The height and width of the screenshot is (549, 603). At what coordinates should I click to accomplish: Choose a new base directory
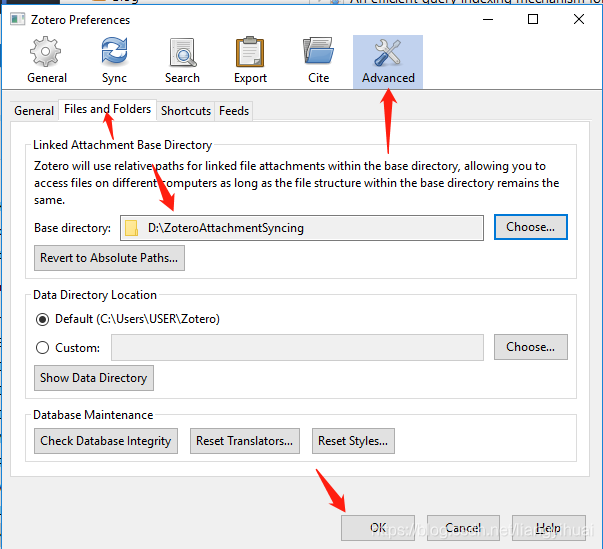click(530, 227)
